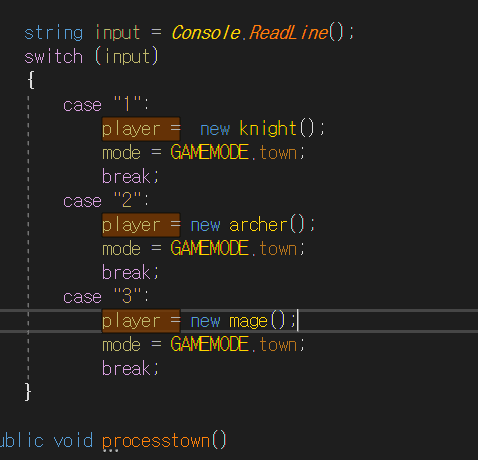Screen dimensions: 478x460
Task: Click the Console class name
Action: pos(206,33)
